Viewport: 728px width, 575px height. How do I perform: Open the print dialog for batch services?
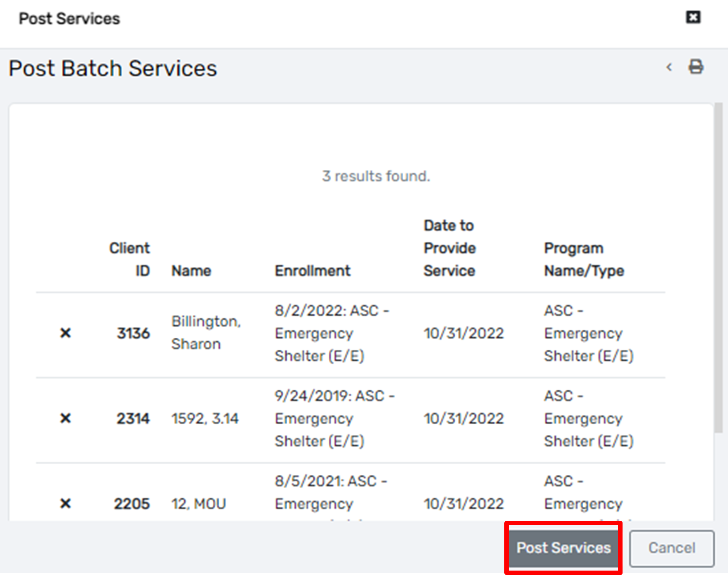pos(696,67)
